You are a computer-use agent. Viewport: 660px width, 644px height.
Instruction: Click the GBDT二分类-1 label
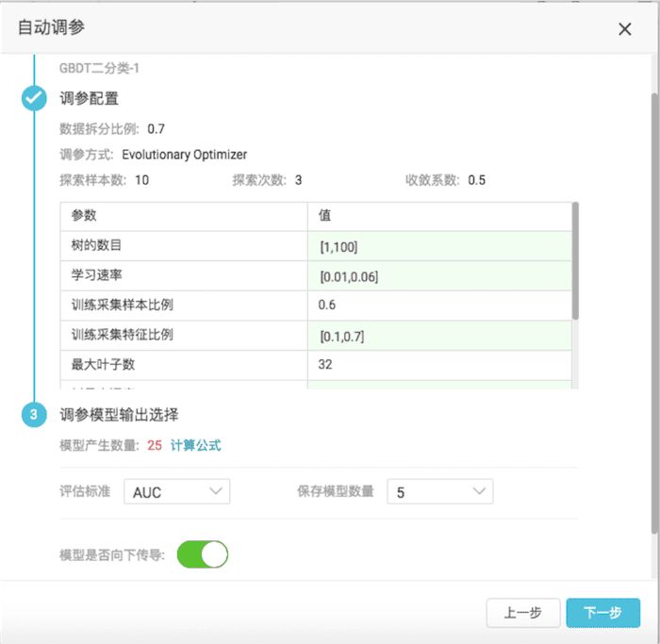99,68
